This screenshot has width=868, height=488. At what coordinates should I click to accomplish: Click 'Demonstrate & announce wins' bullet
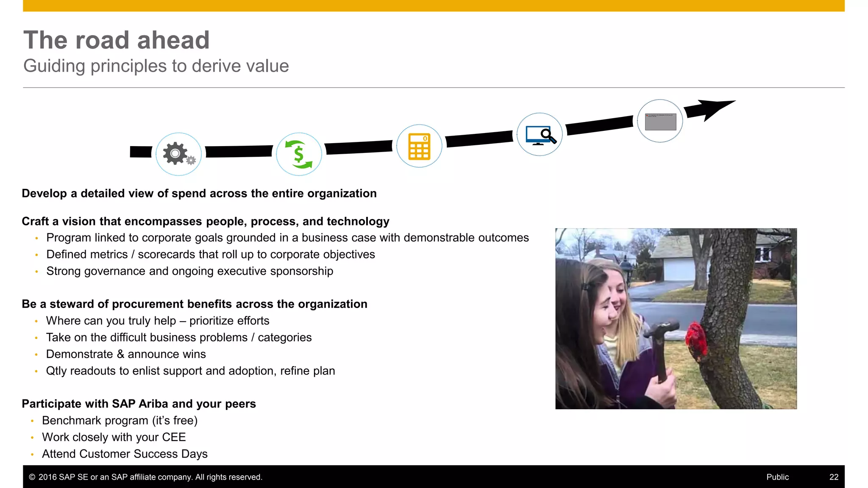[x=126, y=354]
